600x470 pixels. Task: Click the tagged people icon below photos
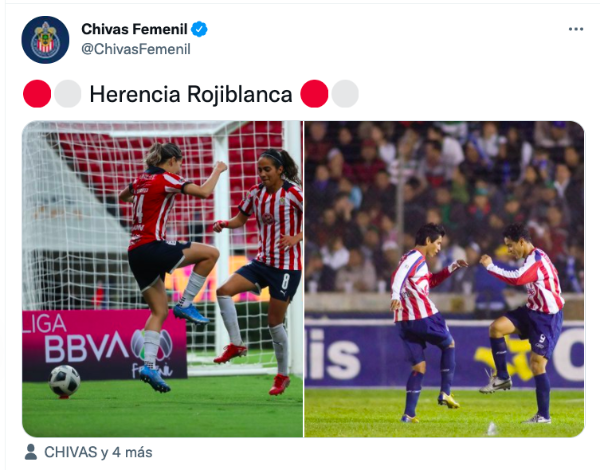coord(31,452)
